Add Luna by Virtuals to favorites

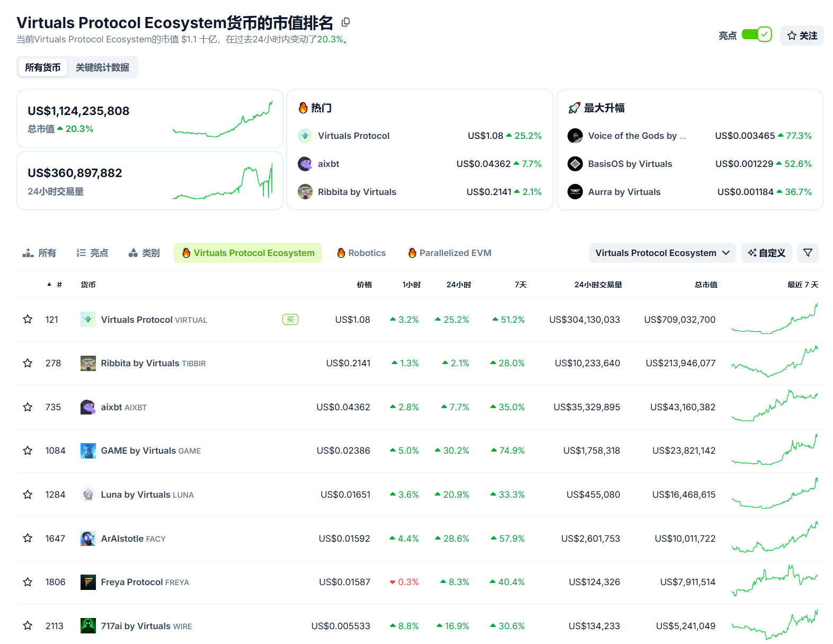pyautogui.click(x=28, y=495)
